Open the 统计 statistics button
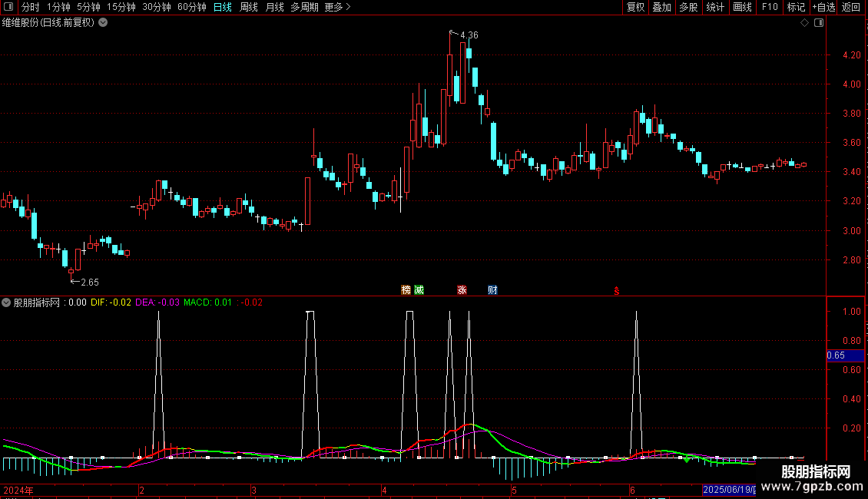868x499 pixels. [715, 7]
